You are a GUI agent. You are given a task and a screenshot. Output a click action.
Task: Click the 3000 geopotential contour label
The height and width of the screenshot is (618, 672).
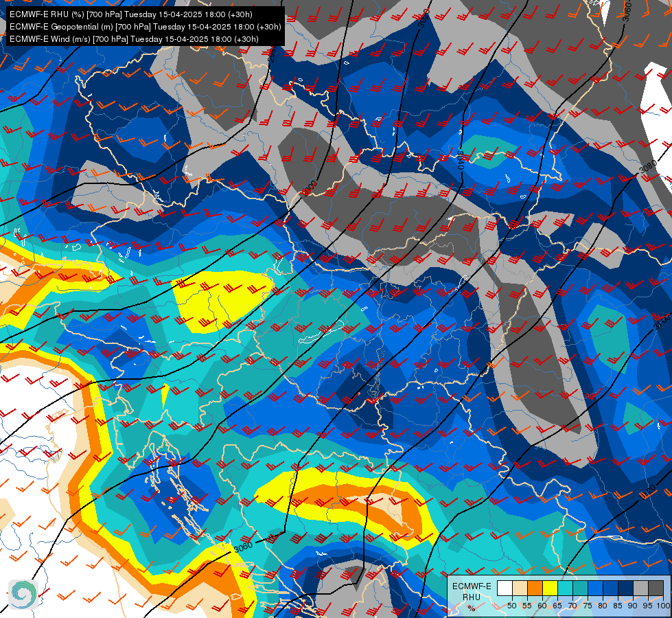coord(309,188)
